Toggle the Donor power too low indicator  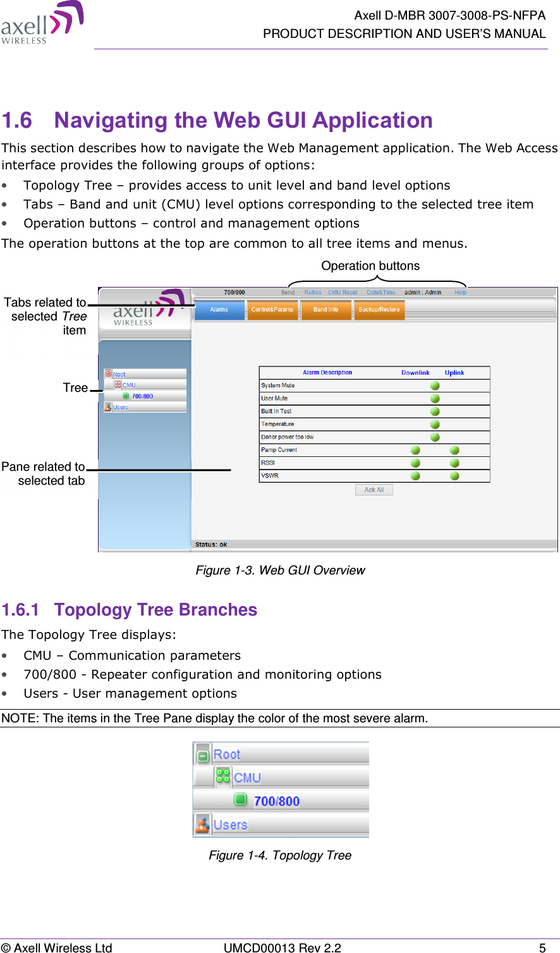click(435, 436)
